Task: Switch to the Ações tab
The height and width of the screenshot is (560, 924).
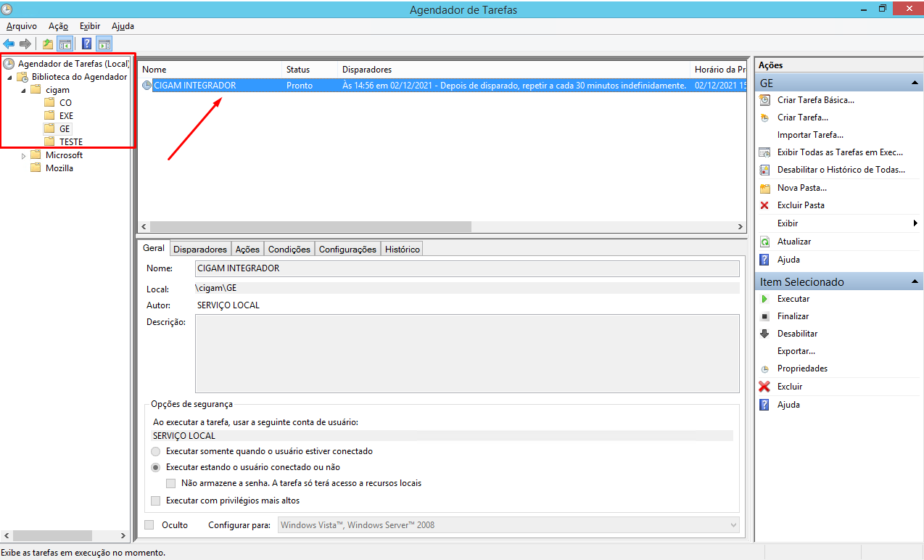Action: 247,249
